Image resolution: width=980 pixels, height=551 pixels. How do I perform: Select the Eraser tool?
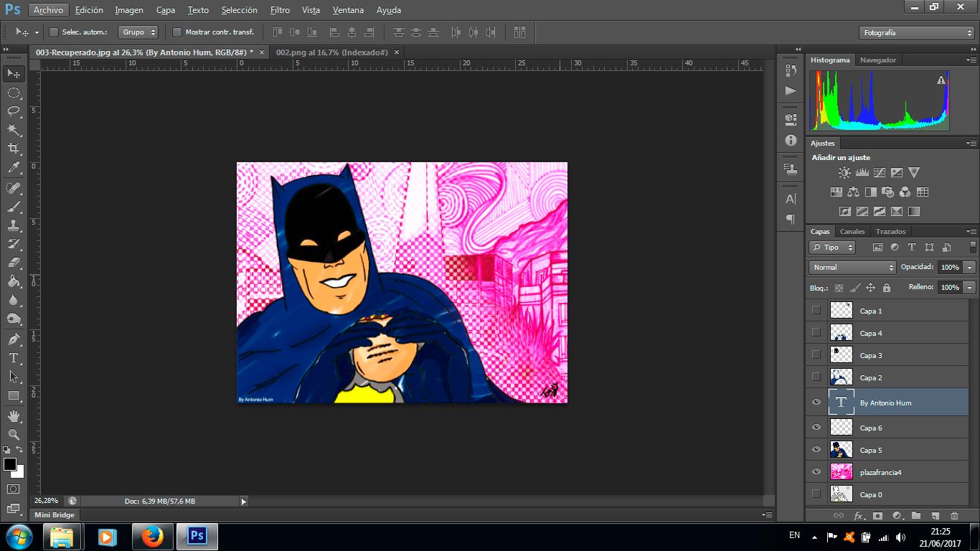[14, 263]
